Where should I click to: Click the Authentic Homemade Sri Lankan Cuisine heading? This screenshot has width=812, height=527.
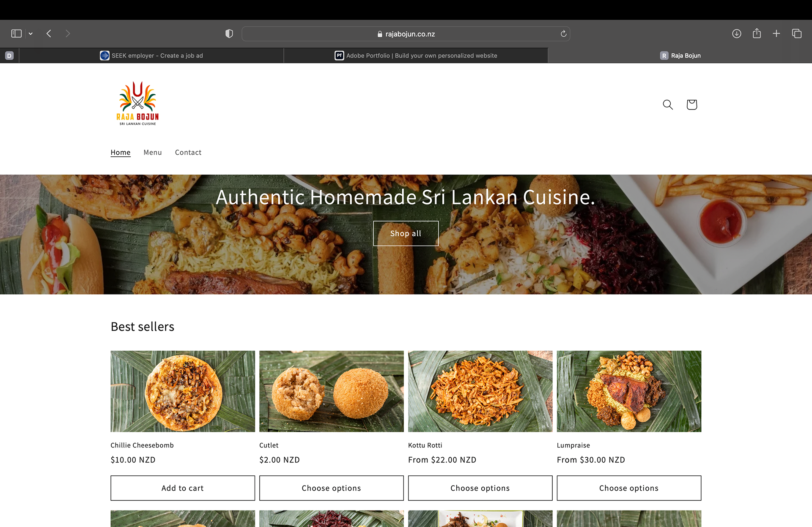[406, 197]
